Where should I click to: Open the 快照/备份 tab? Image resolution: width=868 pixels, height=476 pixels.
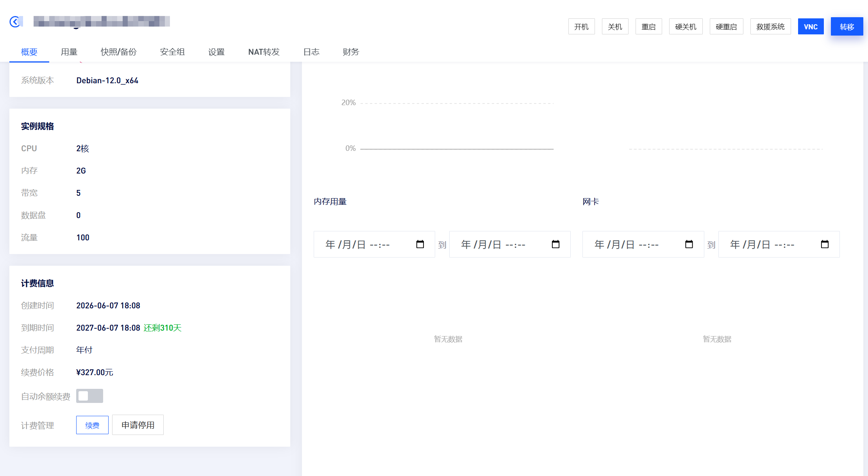pos(119,52)
